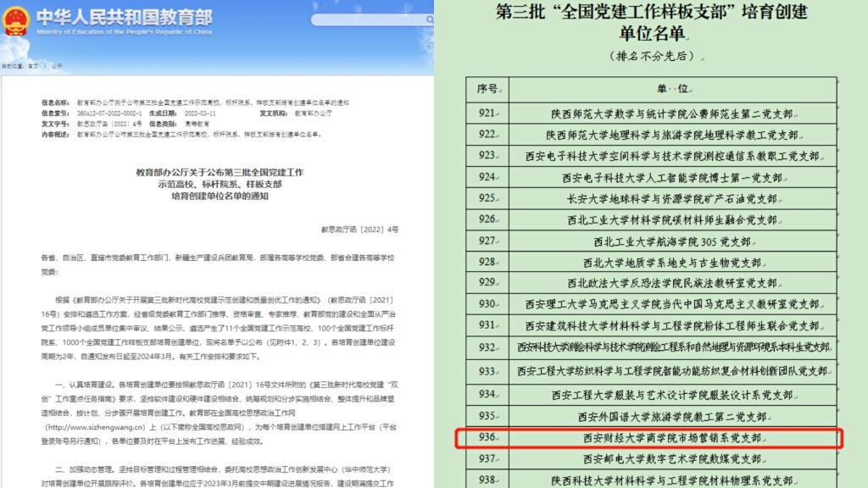Select row 922 陕西师范大学地理科学与旅游学院 unit
This screenshot has width=868, height=488.
(x=672, y=135)
